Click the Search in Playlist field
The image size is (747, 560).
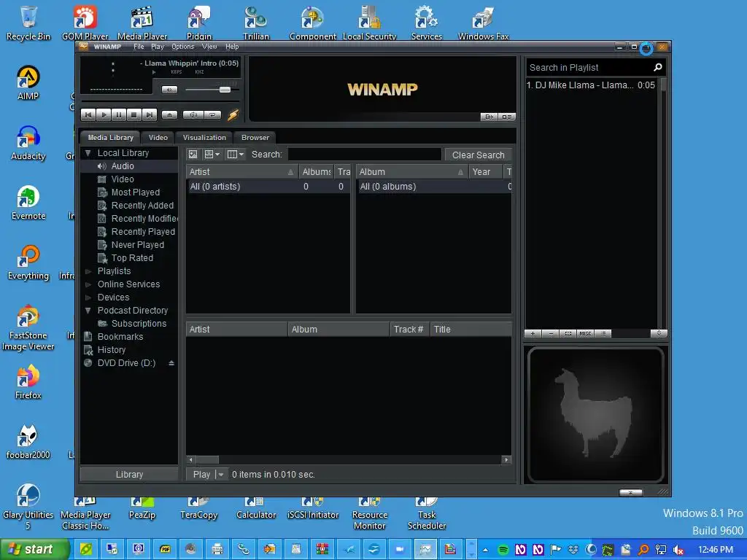click(589, 68)
